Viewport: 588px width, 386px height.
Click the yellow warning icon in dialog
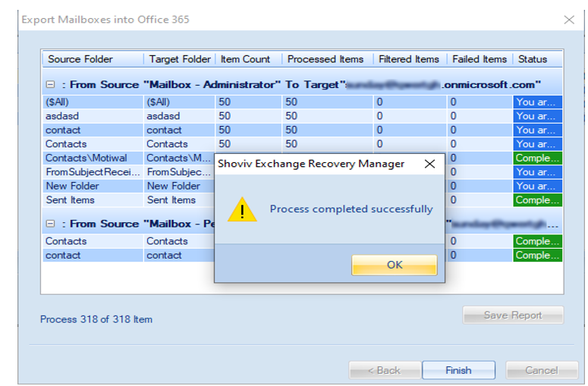(242, 210)
